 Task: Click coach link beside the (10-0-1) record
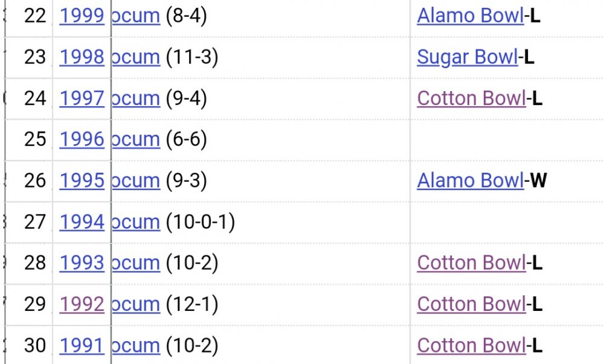[x=137, y=222]
